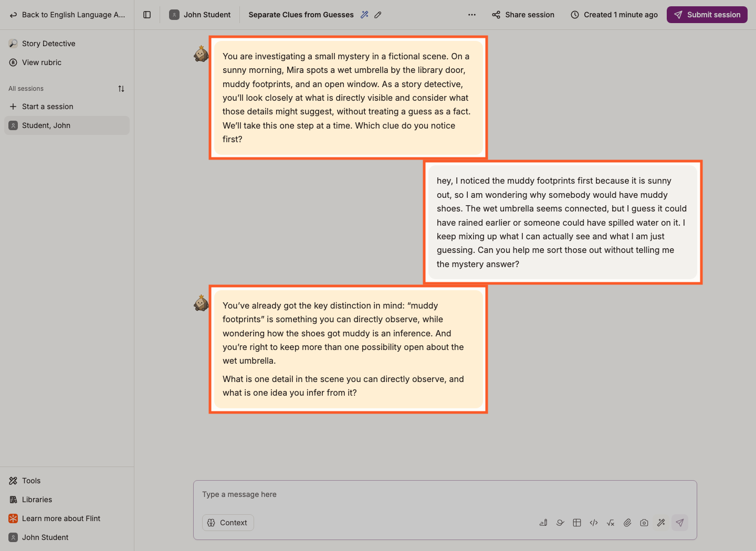Click the Created 1 minute ago label
This screenshot has width=756, height=551.
point(614,15)
